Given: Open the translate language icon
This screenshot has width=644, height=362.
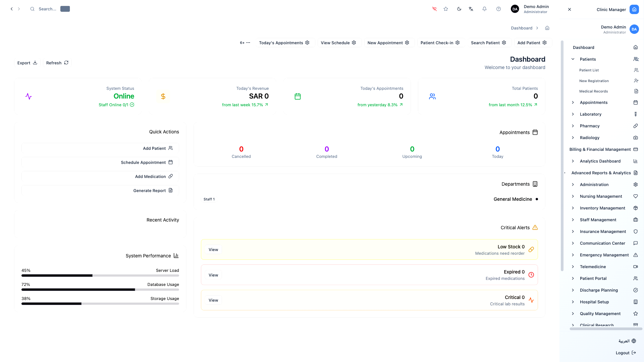Looking at the screenshot, I should point(471,9).
